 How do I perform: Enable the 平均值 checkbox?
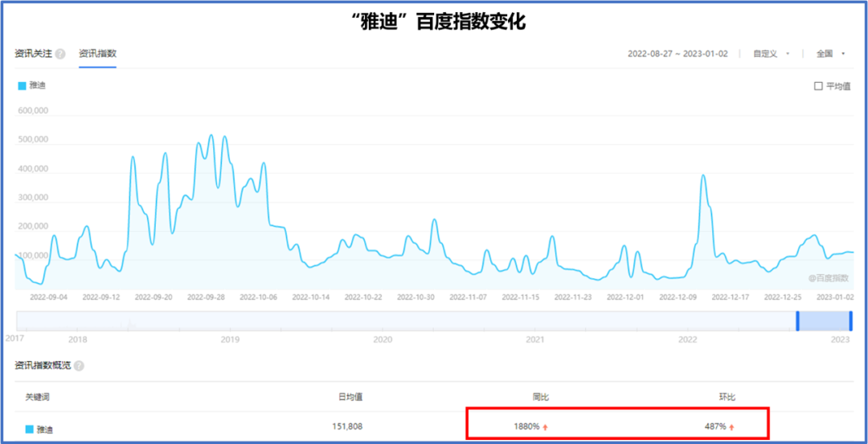click(x=818, y=86)
